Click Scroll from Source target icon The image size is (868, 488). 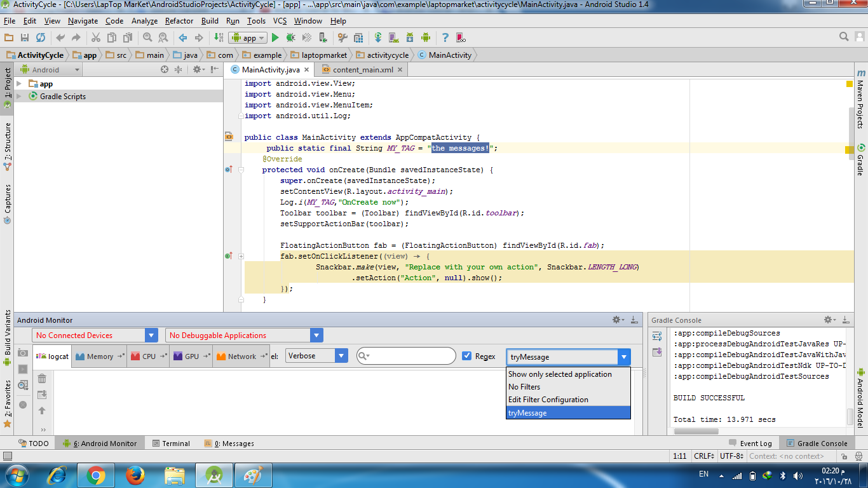[165, 70]
